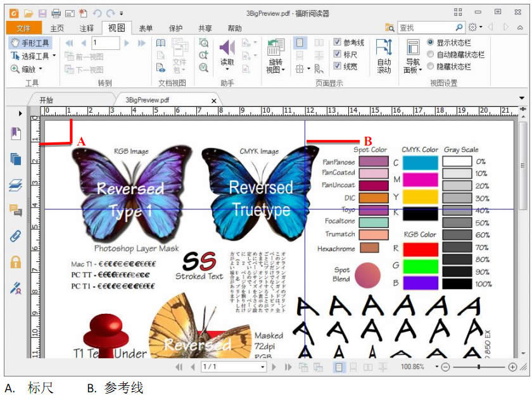Viewport: 532px width, 398px height.
Task: Click the zoom in plus button
Action: (x=512, y=367)
